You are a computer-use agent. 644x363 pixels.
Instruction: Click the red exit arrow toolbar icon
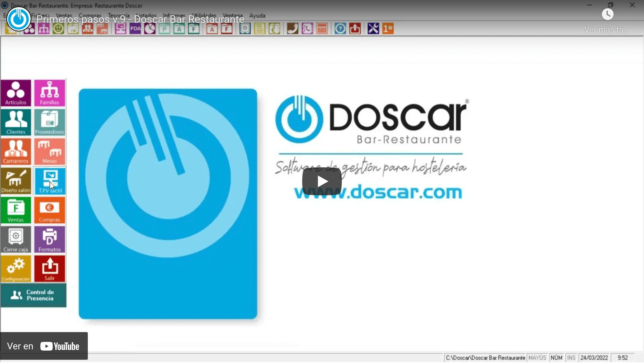[x=355, y=29]
